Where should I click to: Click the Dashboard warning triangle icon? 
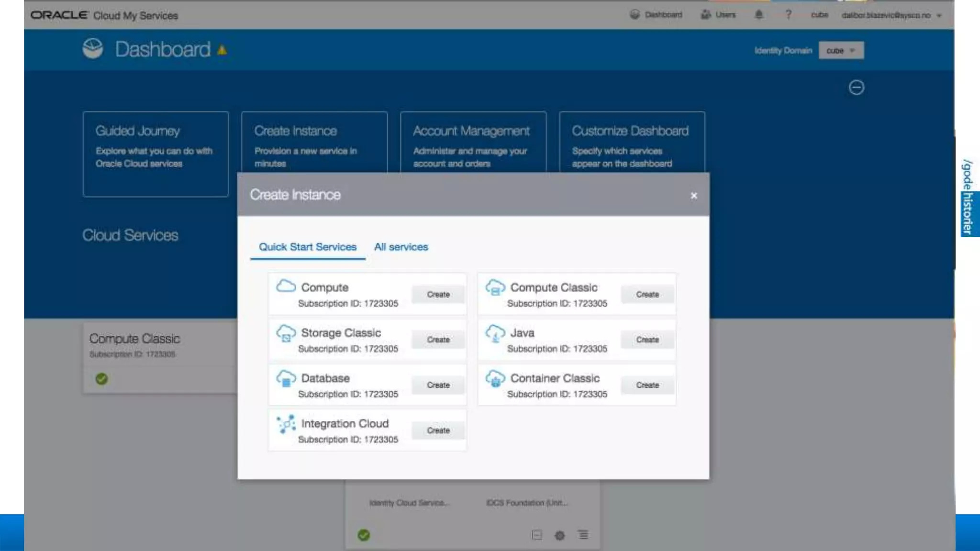coord(222,50)
